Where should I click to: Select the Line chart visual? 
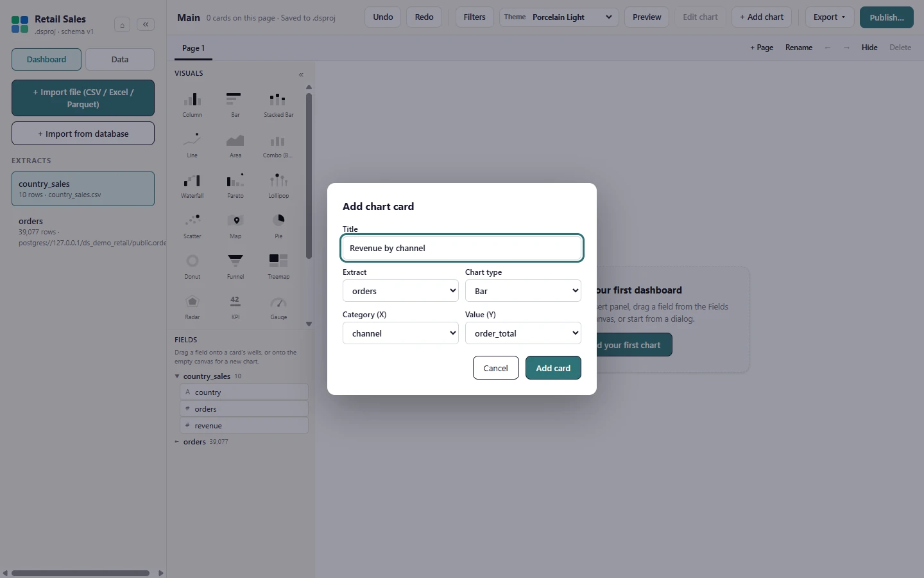[x=192, y=145]
